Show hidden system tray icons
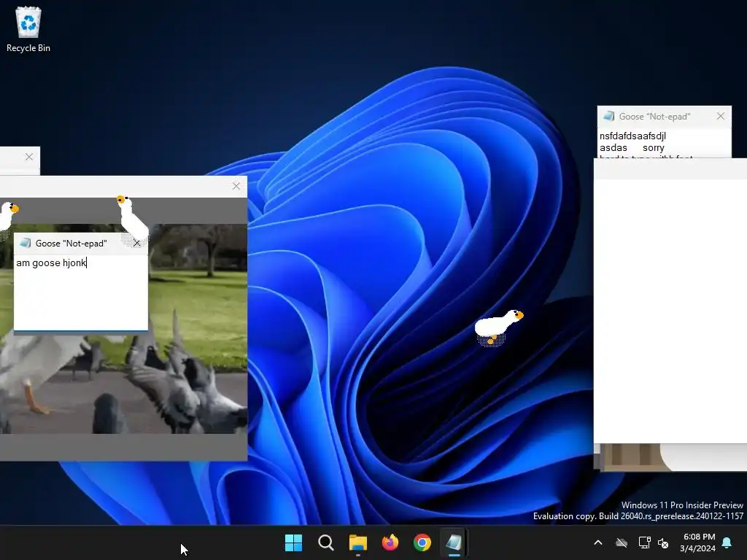 (x=598, y=542)
